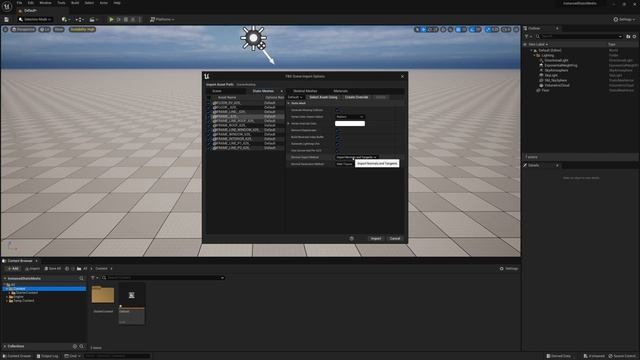This screenshot has height=360, width=640.
Task: Open the Edit menu
Action: coord(31,3)
